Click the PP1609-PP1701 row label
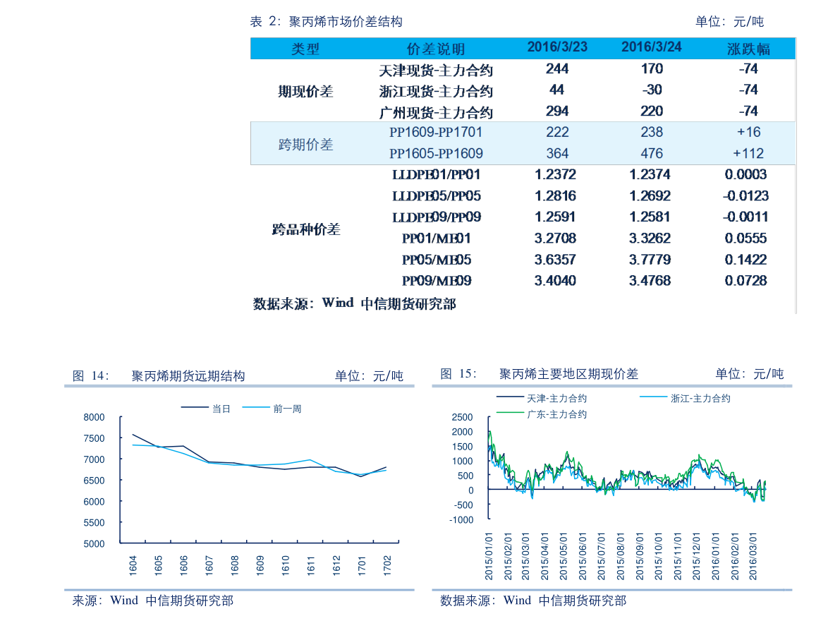The height and width of the screenshot is (621, 840). coord(436,132)
